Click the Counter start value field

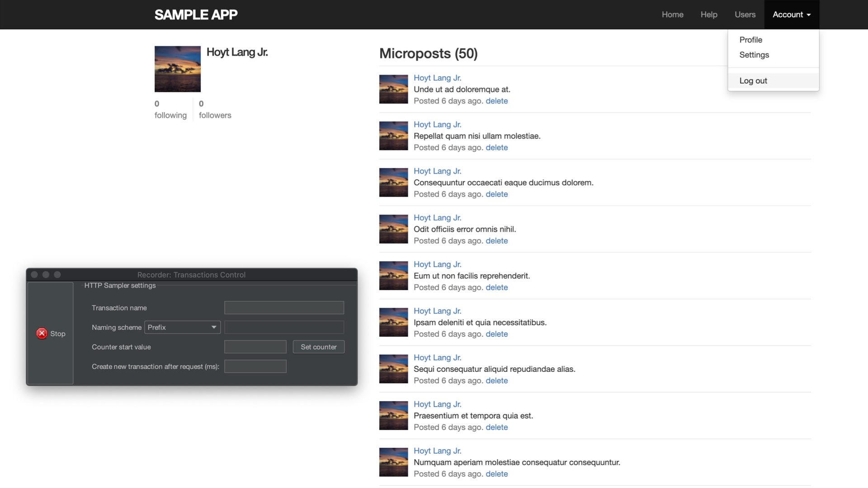point(255,347)
